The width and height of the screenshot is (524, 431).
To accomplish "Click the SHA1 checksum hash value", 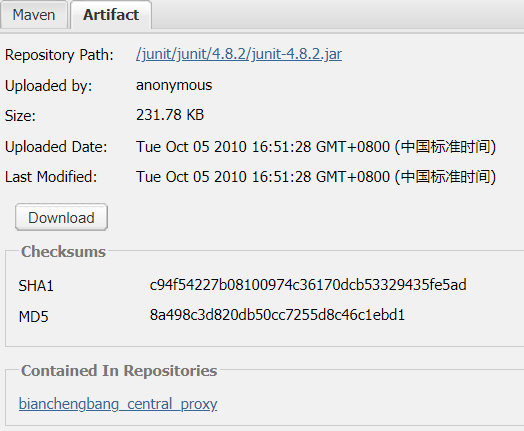I will tap(308, 285).
